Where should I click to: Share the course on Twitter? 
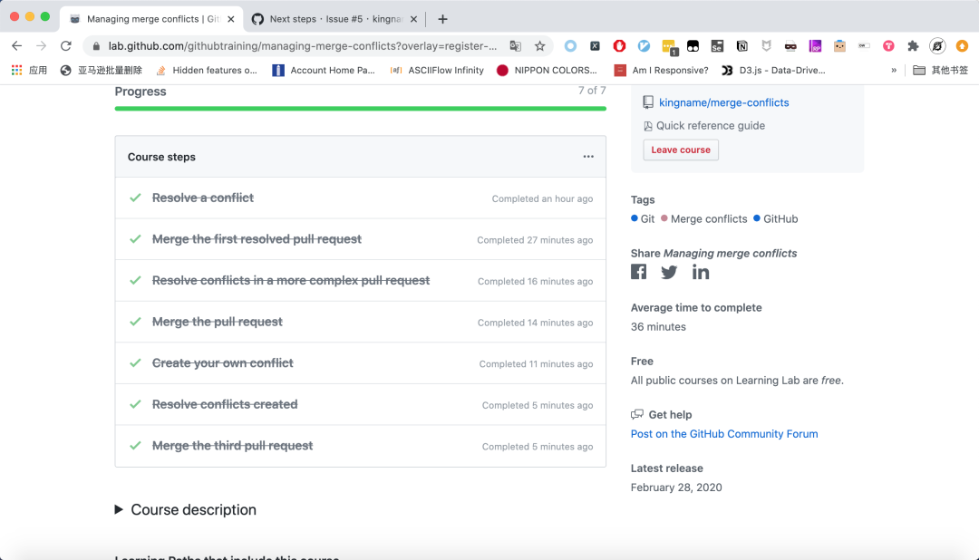669,272
